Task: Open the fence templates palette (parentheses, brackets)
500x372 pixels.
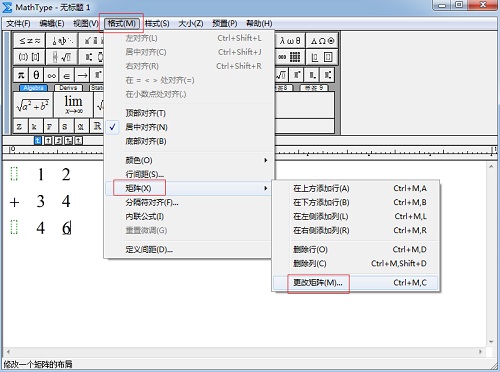Action: tap(30, 57)
